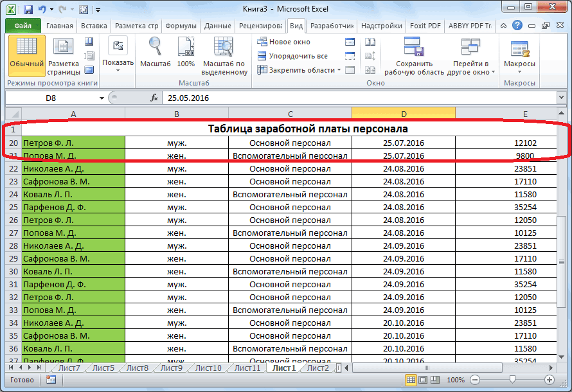Open the Name Box dropdown arrow
The image size is (572, 392).
tap(102, 98)
